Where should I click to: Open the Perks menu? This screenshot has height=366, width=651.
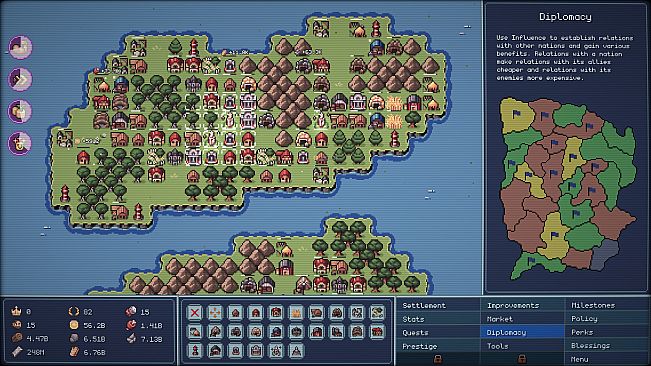[x=607, y=332]
